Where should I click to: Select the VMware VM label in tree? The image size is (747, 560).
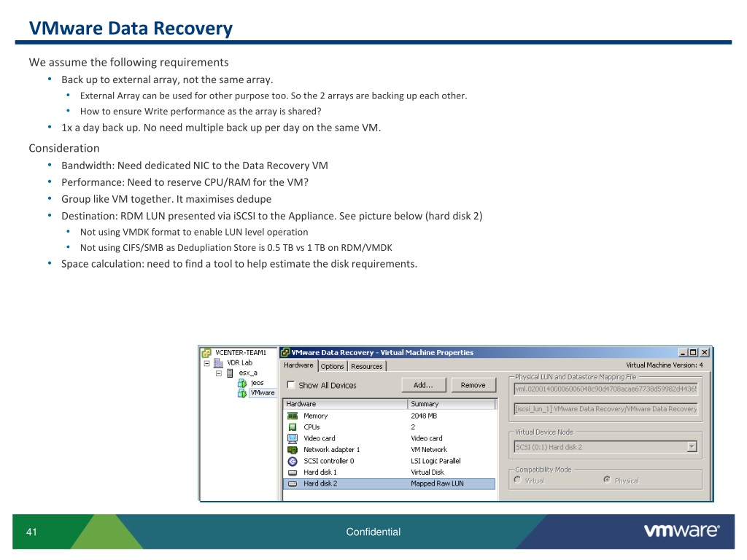click(x=263, y=393)
